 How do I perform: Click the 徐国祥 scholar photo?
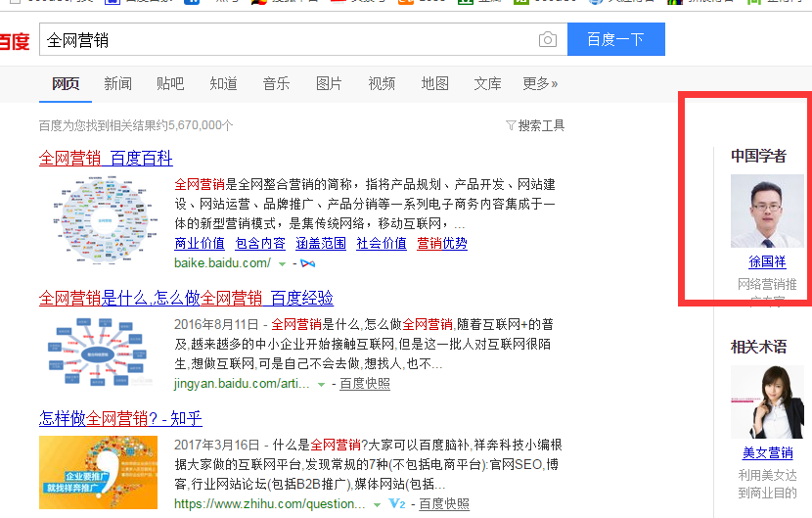tap(767, 212)
